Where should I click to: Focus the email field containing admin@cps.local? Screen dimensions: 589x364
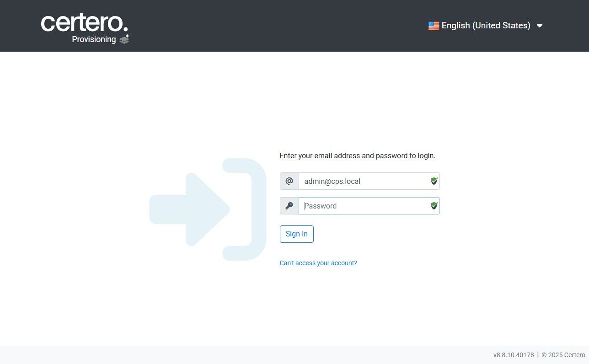point(369,181)
